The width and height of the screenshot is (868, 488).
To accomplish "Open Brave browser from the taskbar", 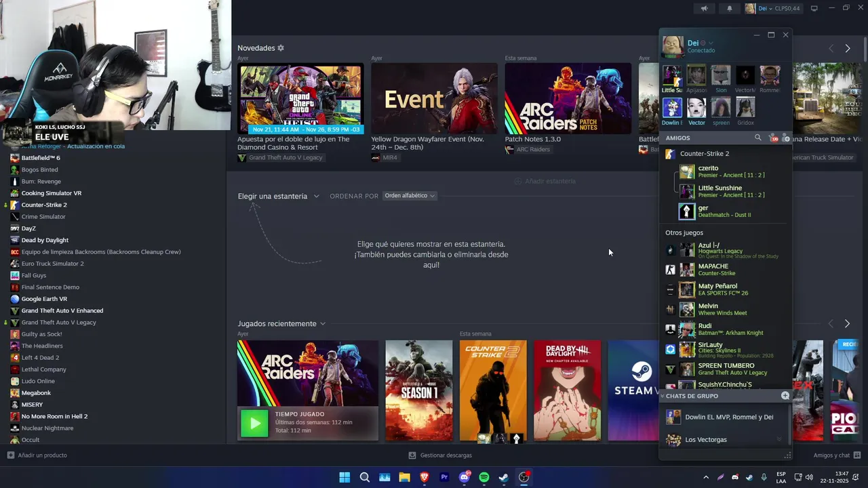I will [425, 477].
